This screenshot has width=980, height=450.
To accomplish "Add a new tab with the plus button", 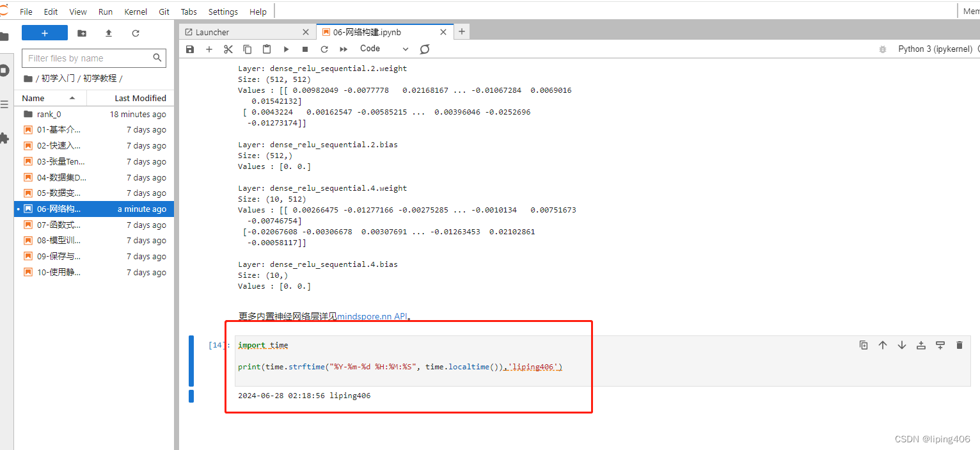I will point(462,31).
